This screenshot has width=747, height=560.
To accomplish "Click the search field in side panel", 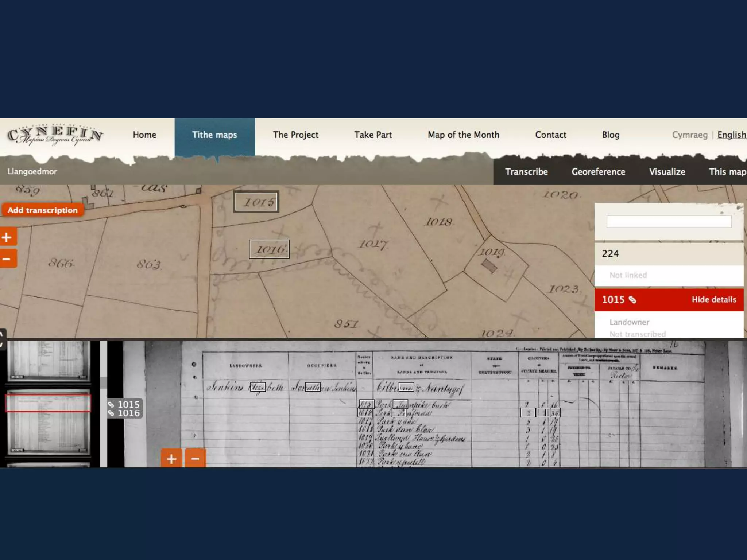I will point(668,221).
